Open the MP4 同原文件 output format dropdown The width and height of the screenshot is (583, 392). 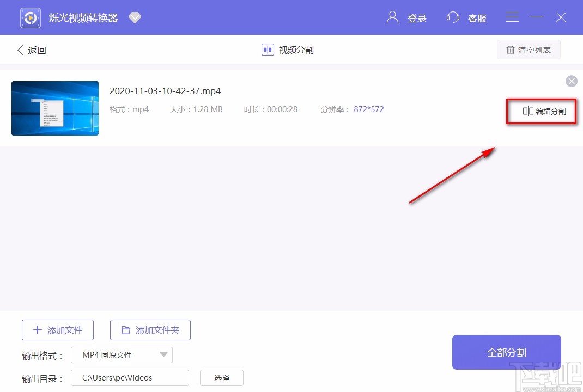coord(163,354)
